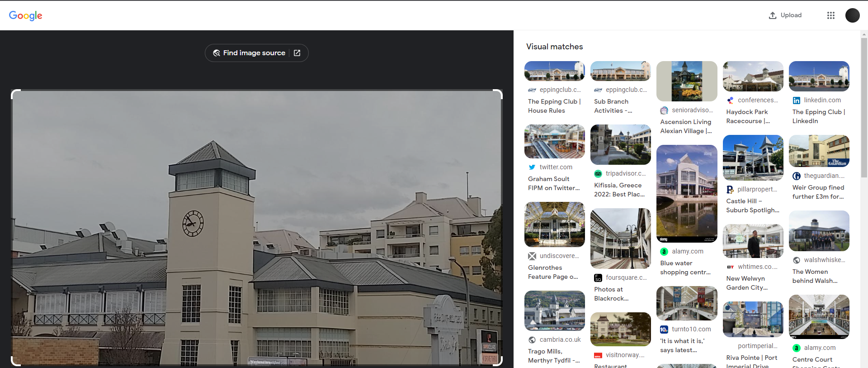
Task: Click 'The Epping Club | House Rules' link
Action: tap(554, 106)
